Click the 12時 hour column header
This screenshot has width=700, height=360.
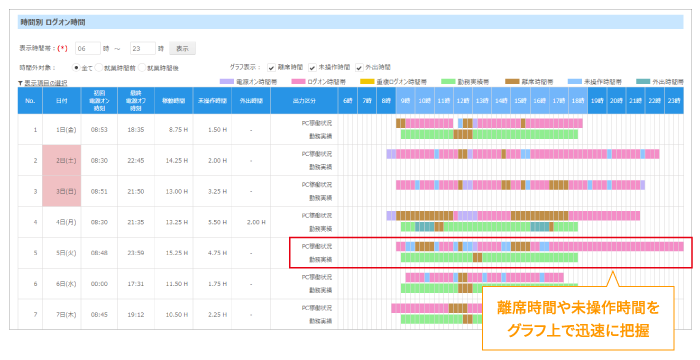coord(462,101)
